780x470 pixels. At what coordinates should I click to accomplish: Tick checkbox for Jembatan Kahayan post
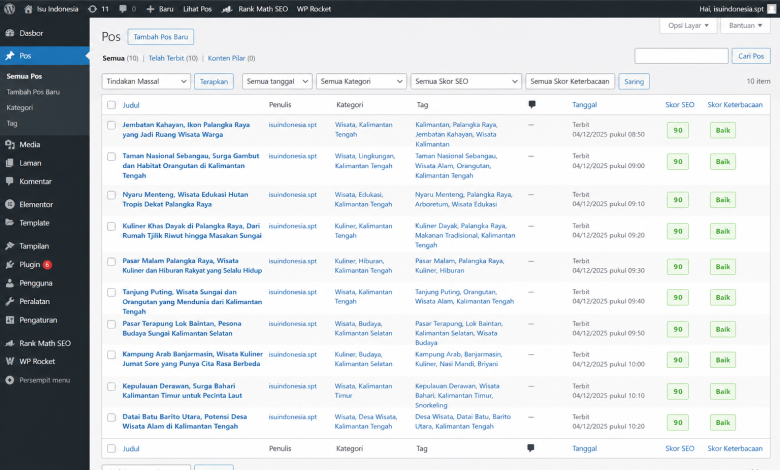coord(111,125)
